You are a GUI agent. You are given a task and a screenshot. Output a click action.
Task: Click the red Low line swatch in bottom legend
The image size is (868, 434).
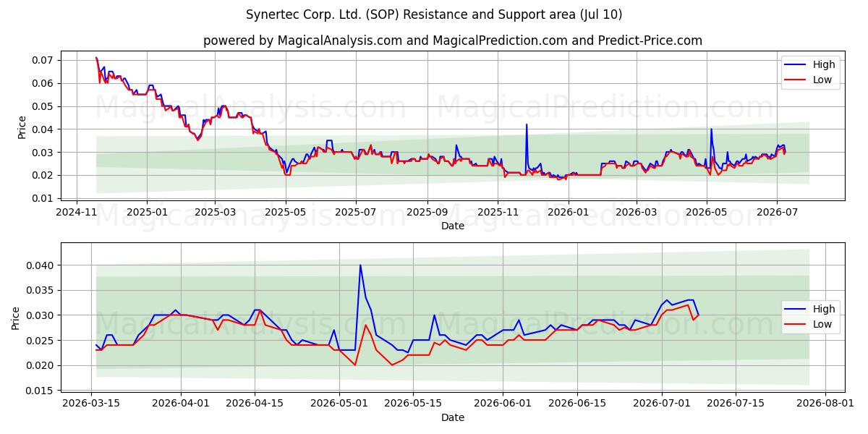(796, 324)
